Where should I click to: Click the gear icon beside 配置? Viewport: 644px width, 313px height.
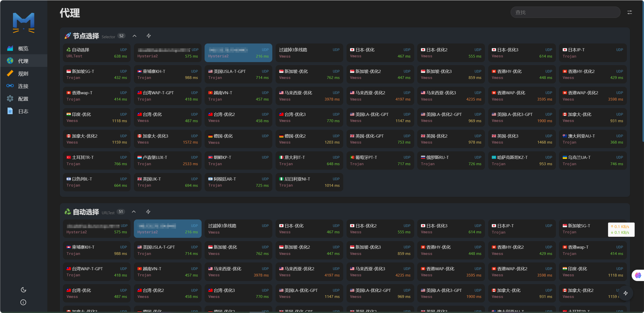(10, 98)
